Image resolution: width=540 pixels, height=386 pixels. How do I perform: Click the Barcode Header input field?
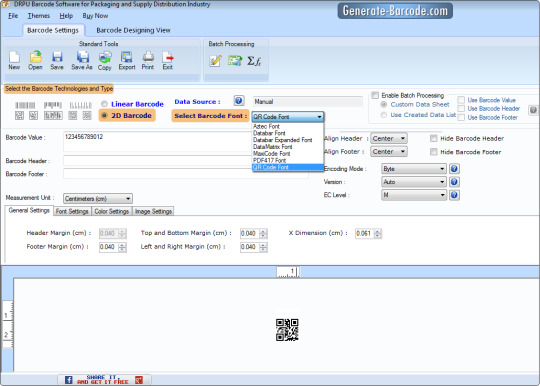157,161
